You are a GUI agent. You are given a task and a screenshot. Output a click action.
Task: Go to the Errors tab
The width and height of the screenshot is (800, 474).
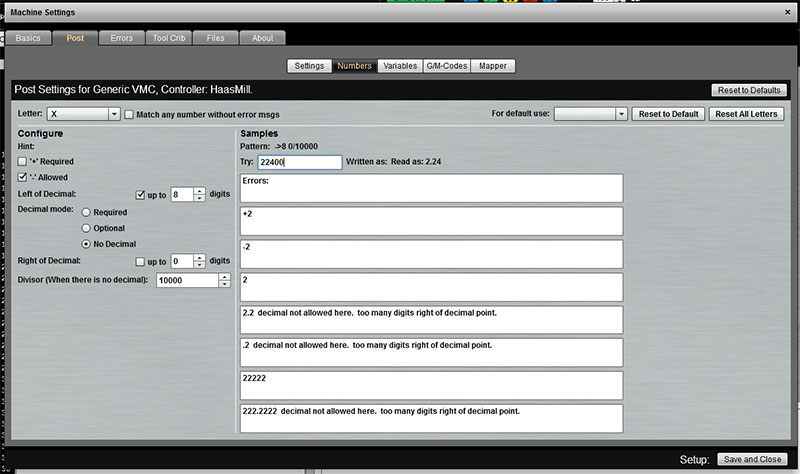(121, 38)
